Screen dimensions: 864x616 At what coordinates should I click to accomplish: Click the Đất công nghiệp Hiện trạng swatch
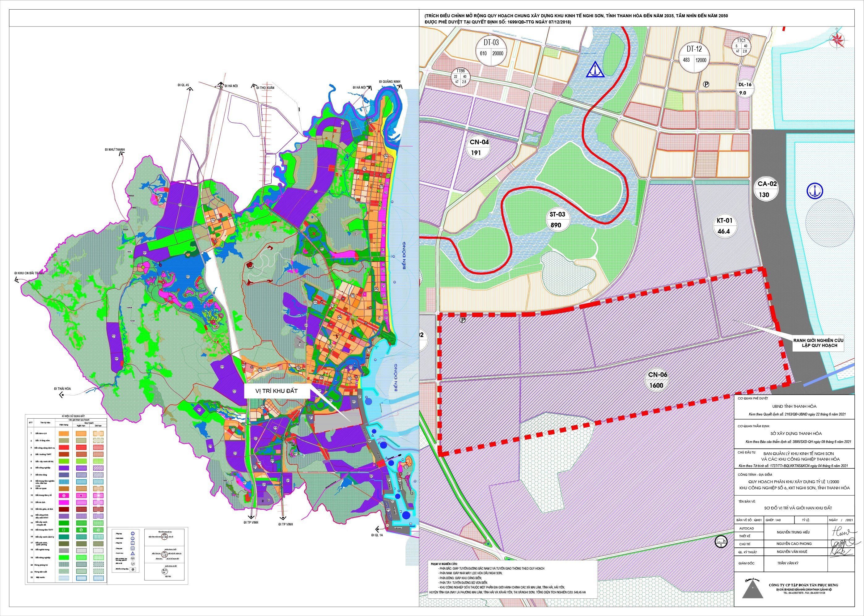(64, 468)
